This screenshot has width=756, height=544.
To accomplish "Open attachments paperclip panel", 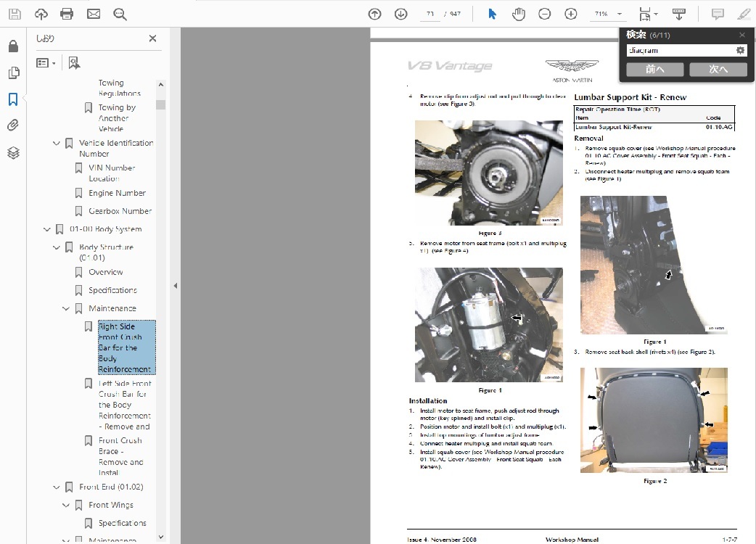I will coord(14,125).
